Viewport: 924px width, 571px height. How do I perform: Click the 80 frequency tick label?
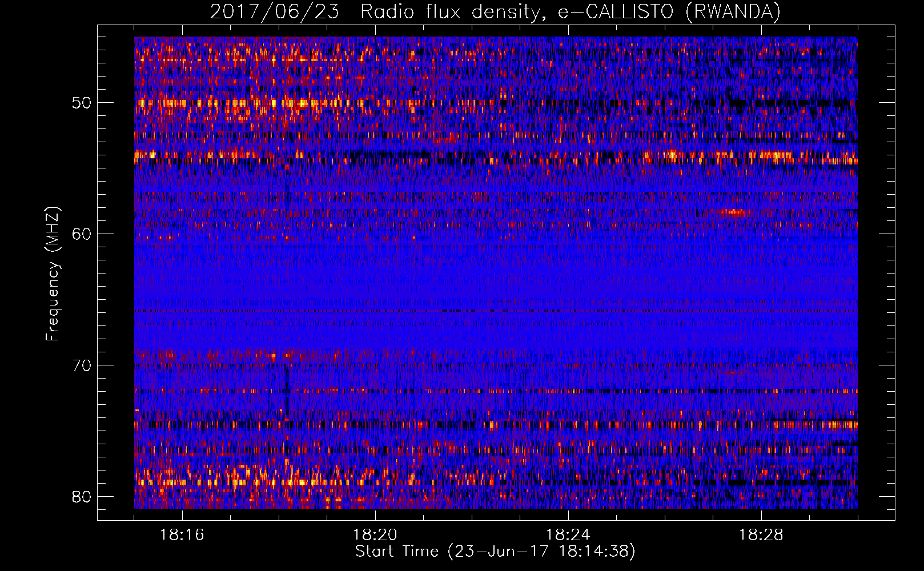coord(82,497)
